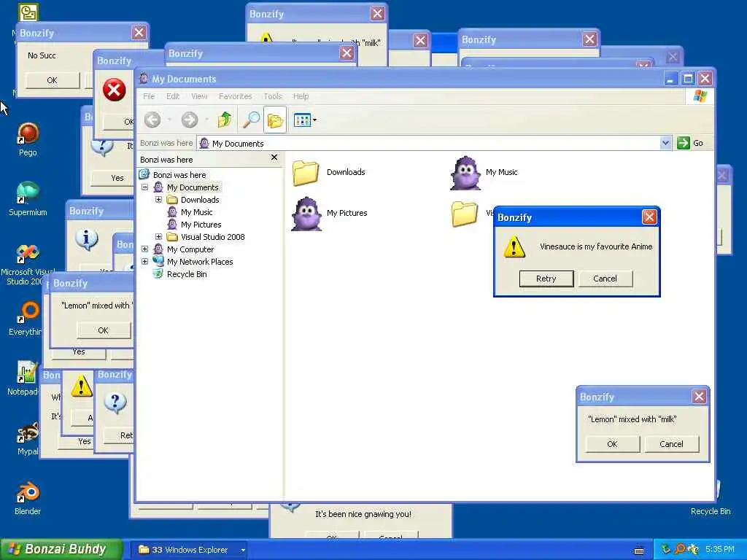Select My Music in folder tree
Viewport: 747px width, 560px height.
(196, 212)
